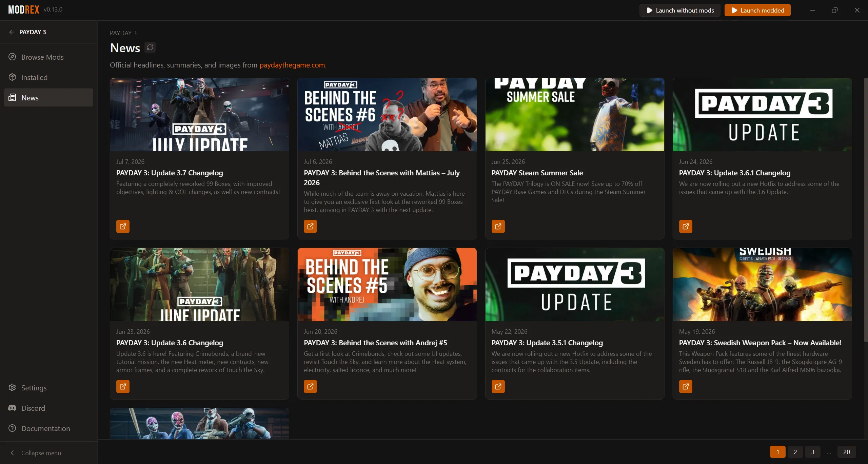
Task: Go to news page 3
Action: click(x=813, y=452)
